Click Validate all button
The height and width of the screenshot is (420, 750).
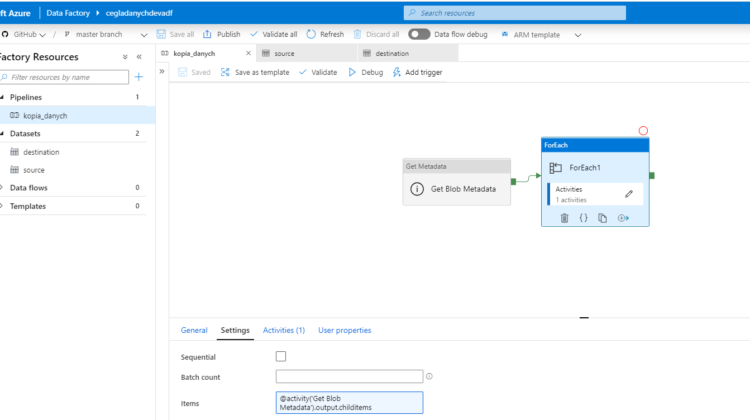pos(273,34)
